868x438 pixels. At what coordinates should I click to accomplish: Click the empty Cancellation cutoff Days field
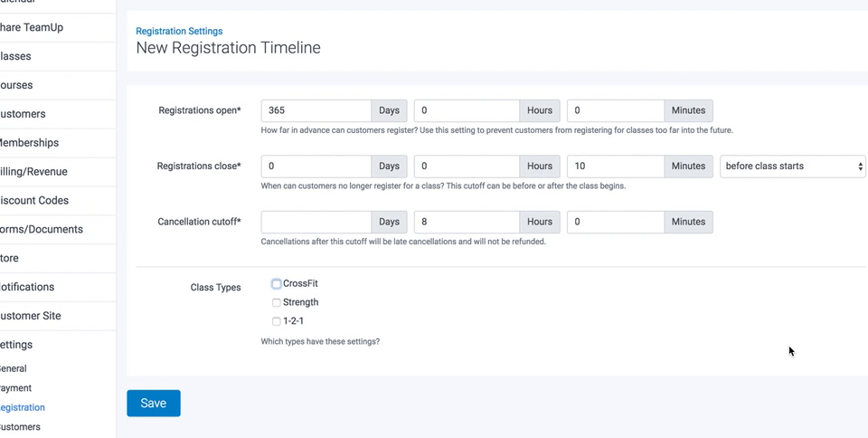point(316,222)
